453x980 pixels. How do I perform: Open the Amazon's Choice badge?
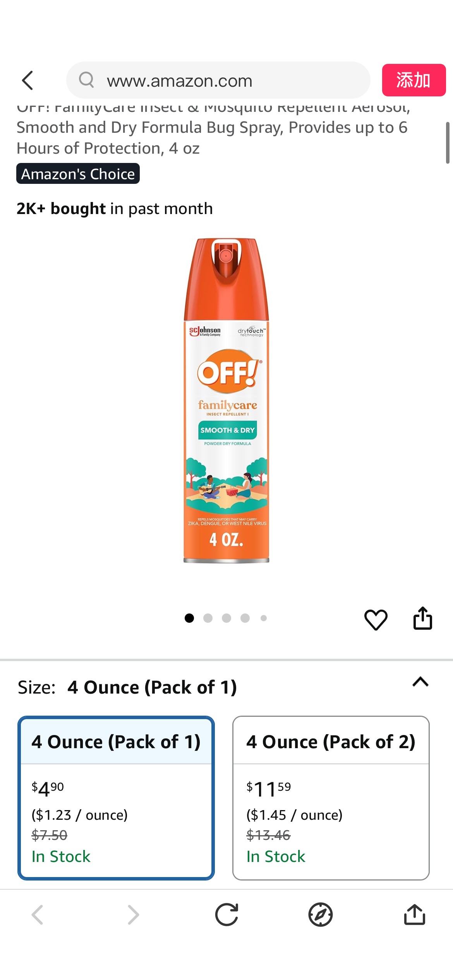coord(77,173)
